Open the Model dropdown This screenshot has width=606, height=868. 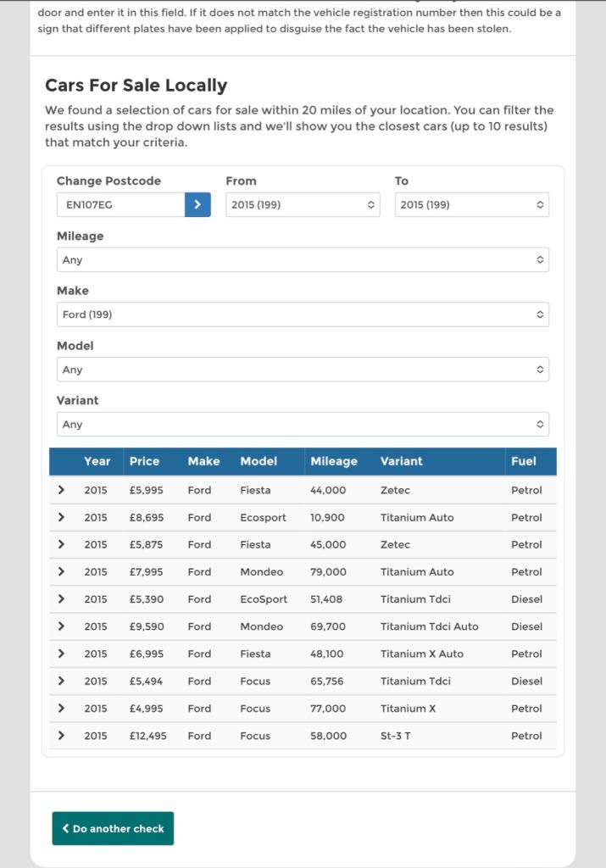click(x=303, y=370)
